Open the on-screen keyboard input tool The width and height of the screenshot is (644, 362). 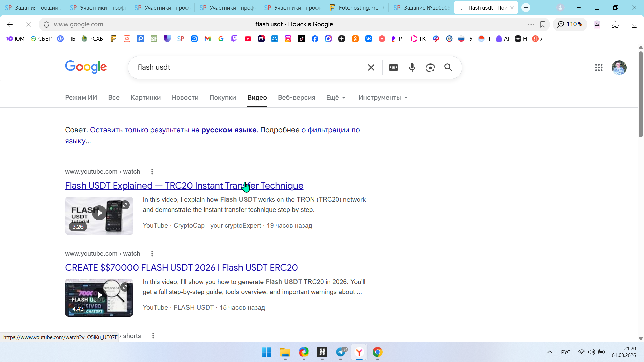393,67
